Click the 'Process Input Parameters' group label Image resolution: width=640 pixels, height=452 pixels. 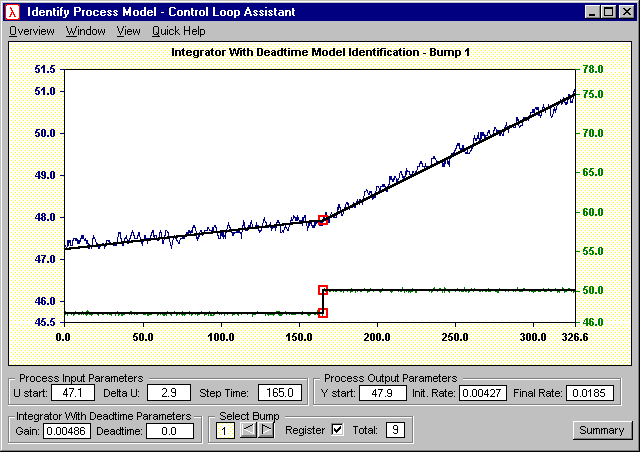click(x=81, y=378)
